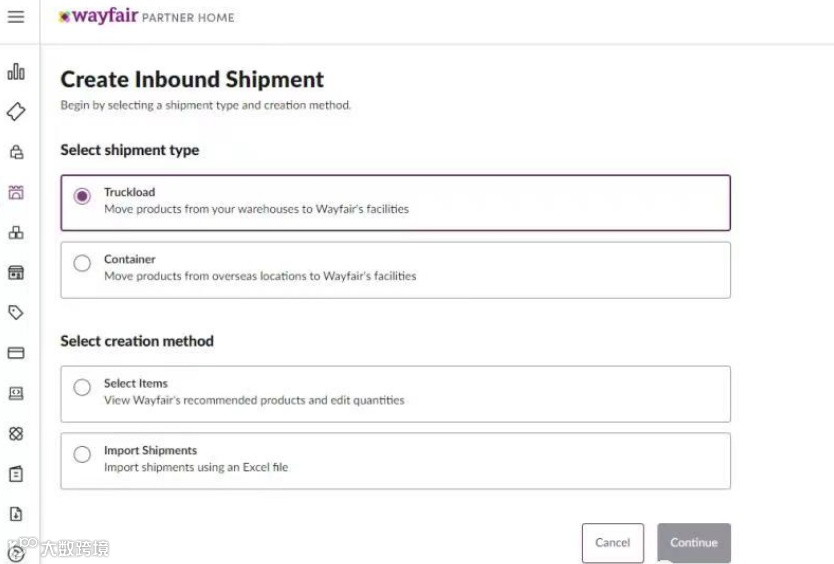Click the stacked boxes sidebar icon
834x564 pixels.
pyautogui.click(x=16, y=233)
